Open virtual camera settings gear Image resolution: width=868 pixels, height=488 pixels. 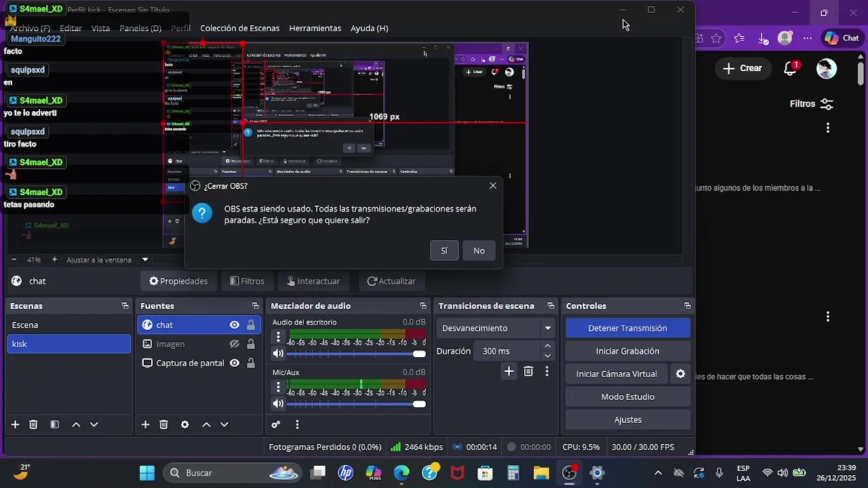(681, 374)
